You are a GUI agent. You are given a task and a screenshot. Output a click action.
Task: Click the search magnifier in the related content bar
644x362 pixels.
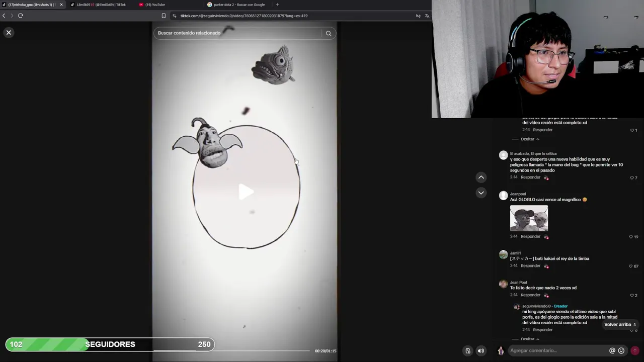tap(329, 33)
